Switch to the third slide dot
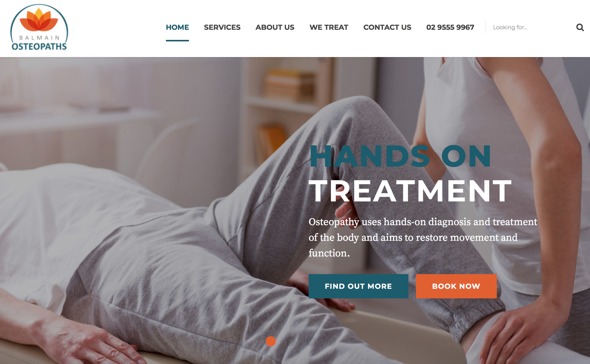This screenshot has height=364, width=590. click(311, 341)
